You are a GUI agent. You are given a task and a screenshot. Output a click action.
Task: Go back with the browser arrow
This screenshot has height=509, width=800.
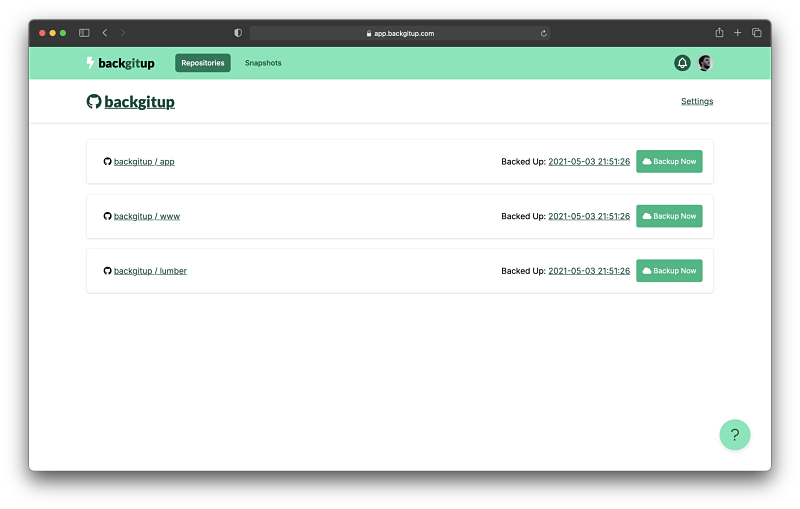pyautogui.click(x=105, y=33)
